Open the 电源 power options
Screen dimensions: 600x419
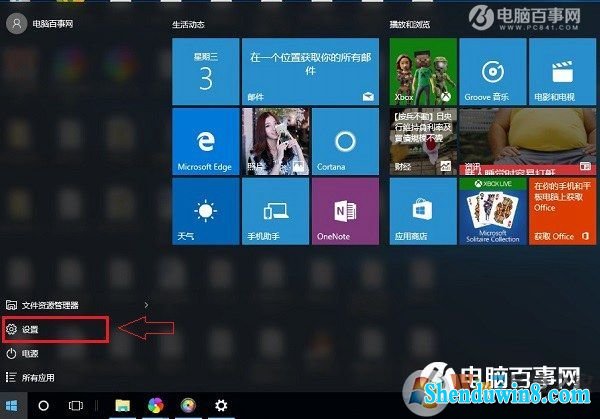coord(22,354)
